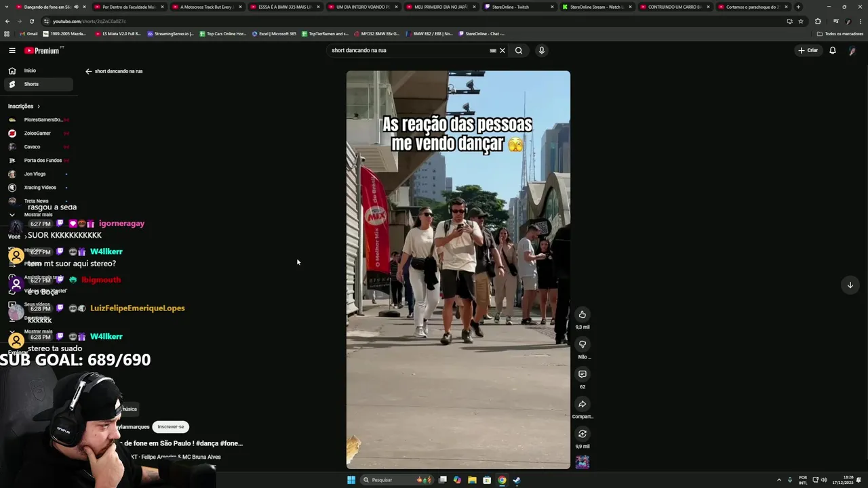Open StreamingServer.io bookmark
This screenshot has height=488, width=868.
170,33
